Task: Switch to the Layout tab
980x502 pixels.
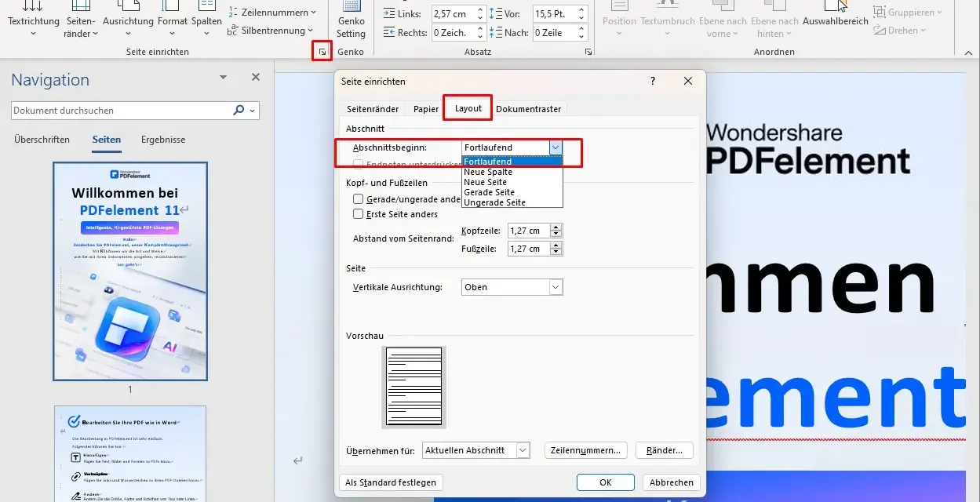Action: 468,108
